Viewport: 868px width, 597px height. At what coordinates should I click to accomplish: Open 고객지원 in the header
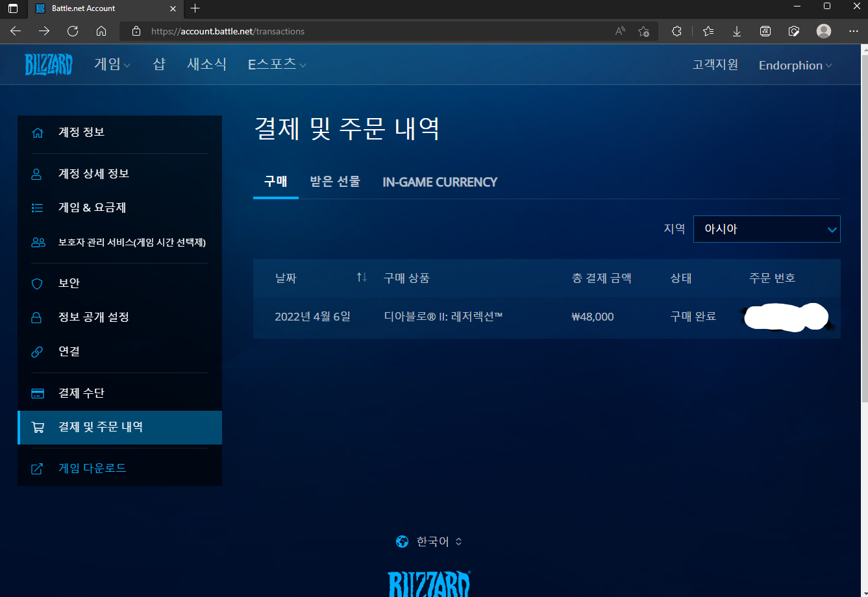pos(715,65)
